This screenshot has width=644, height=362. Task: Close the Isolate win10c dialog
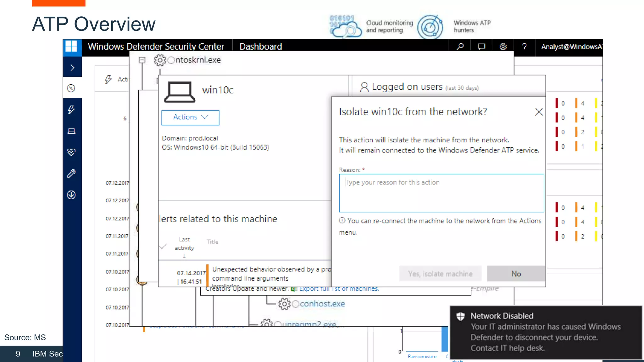[x=539, y=112]
